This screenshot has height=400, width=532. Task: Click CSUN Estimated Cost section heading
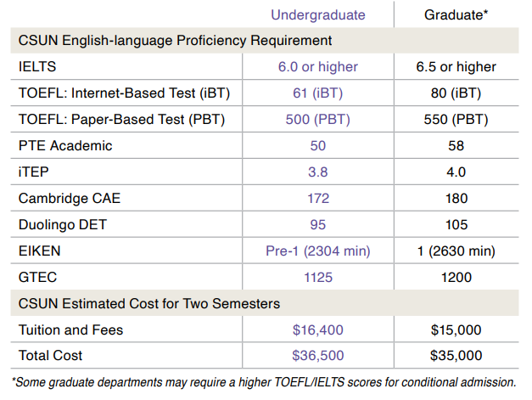click(x=149, y=303)
